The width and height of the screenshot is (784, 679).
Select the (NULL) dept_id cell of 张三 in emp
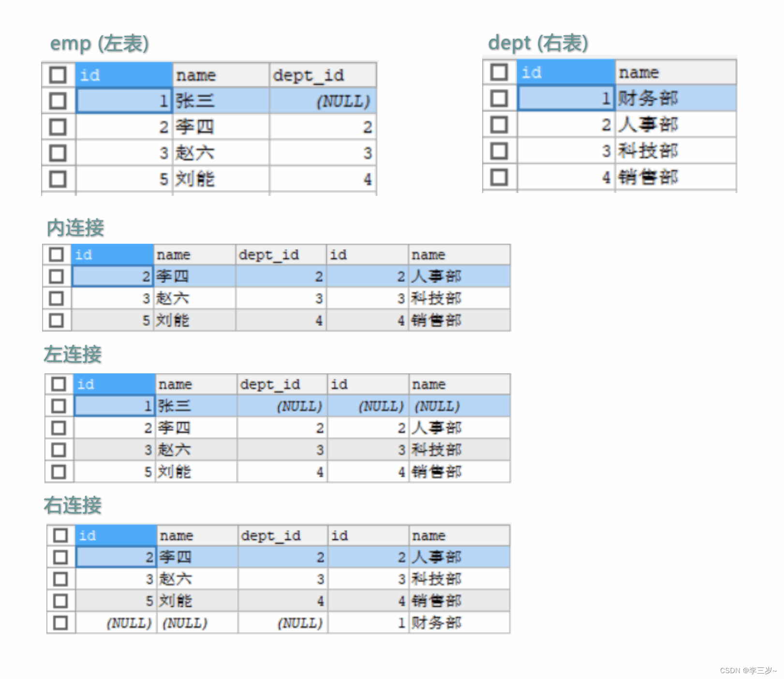[x=323, y=101]
